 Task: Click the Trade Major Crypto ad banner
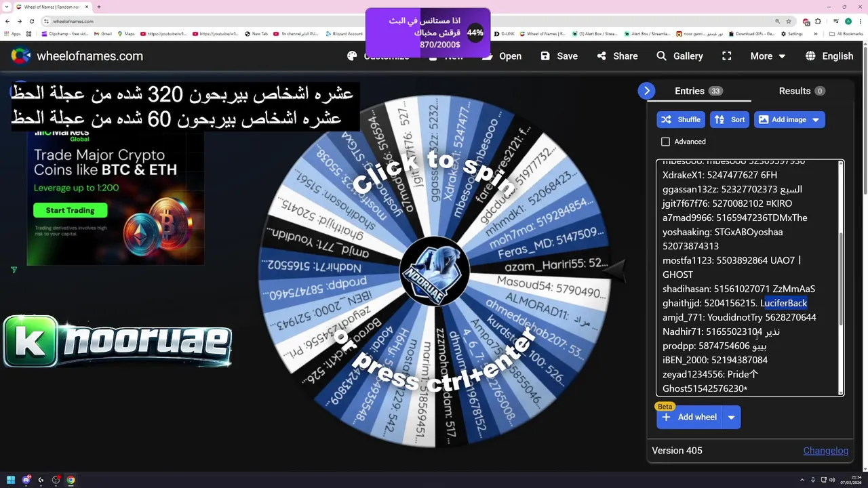click(x=115, y=197)
